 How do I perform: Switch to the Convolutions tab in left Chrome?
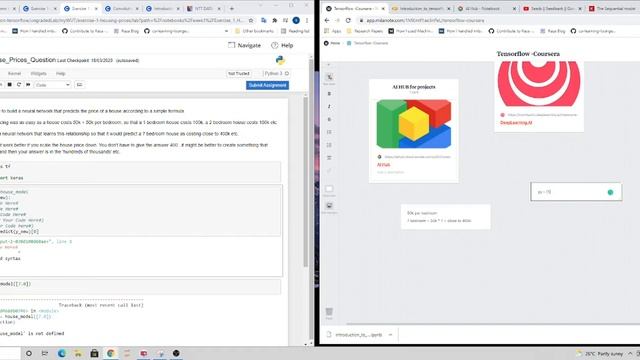tap(121, 8)
